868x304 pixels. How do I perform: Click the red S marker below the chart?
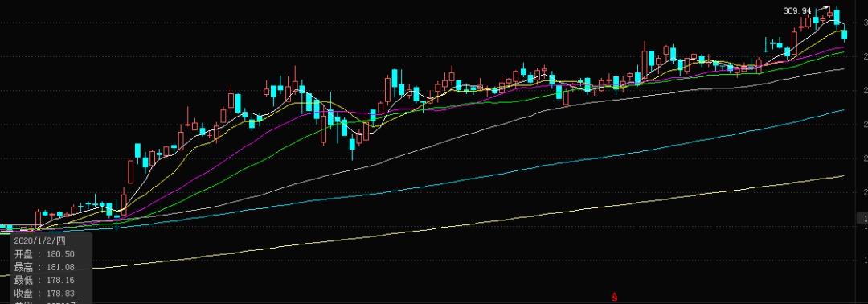click(x=615, y=298)
